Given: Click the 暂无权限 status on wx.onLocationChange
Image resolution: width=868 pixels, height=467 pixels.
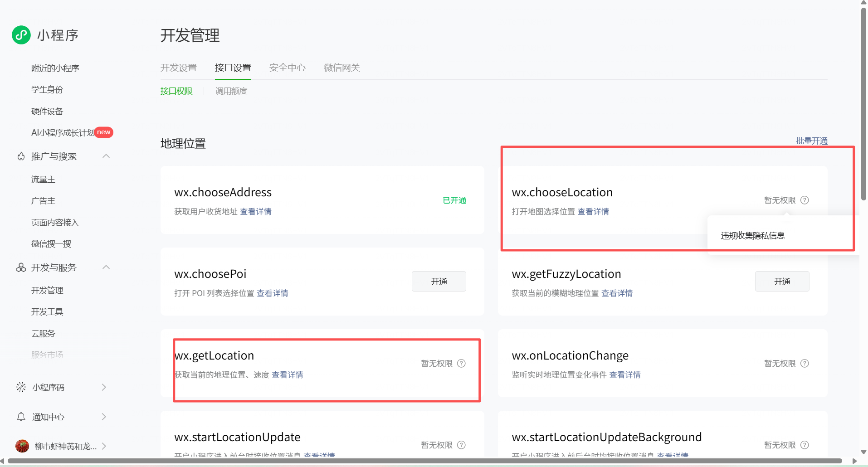Looking at the screenshot, I should (780, 364).
